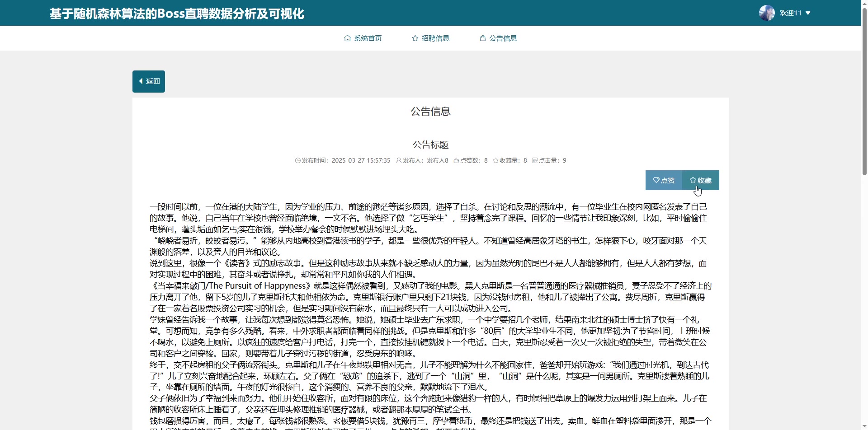Click the 点击量 counter icon
The width and height of the screenshot is (868, 430).
[x=535, y=160]
